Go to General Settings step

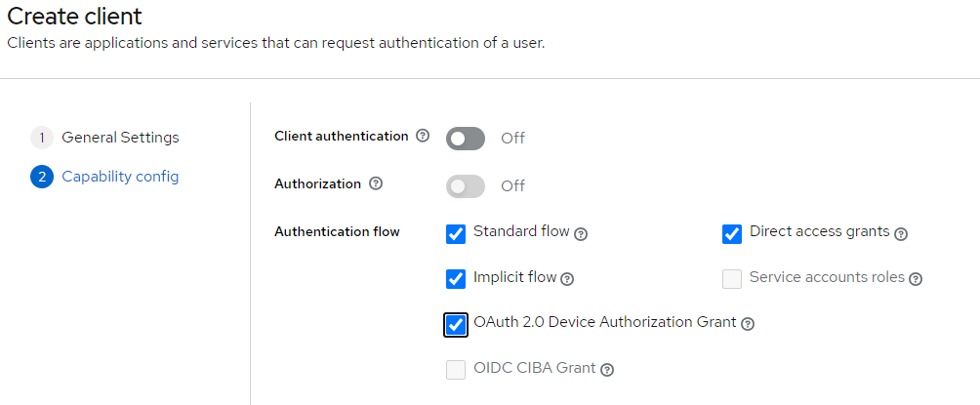[x=120, y=138]
